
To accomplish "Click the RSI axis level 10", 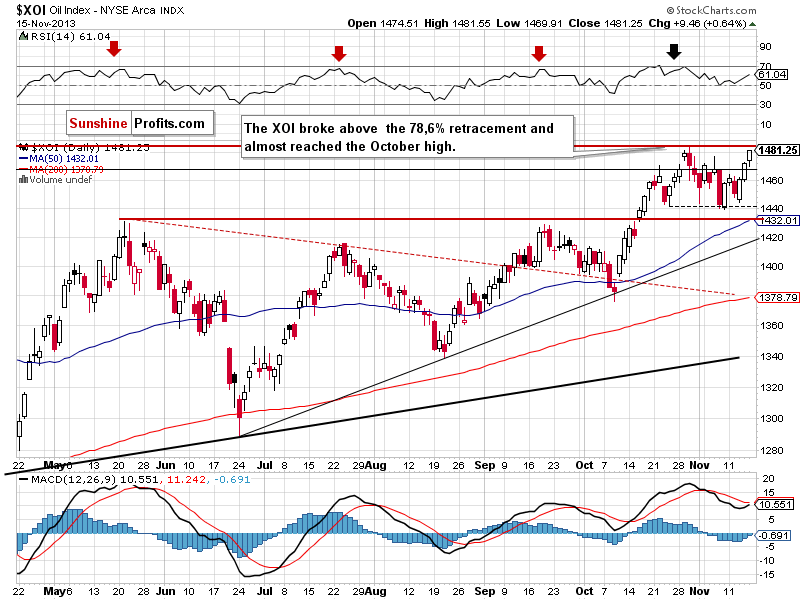I will pos(765,124).
